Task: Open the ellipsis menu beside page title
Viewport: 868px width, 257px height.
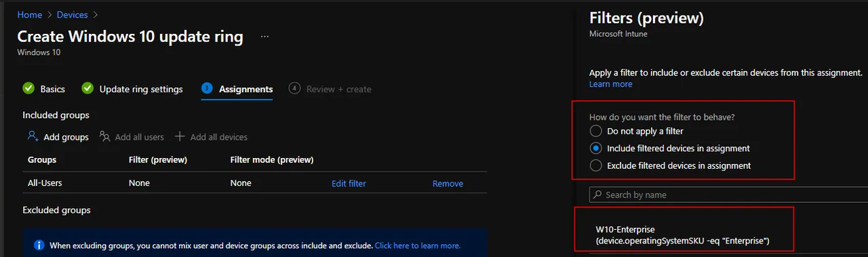Action: click(x=264, y=37)
